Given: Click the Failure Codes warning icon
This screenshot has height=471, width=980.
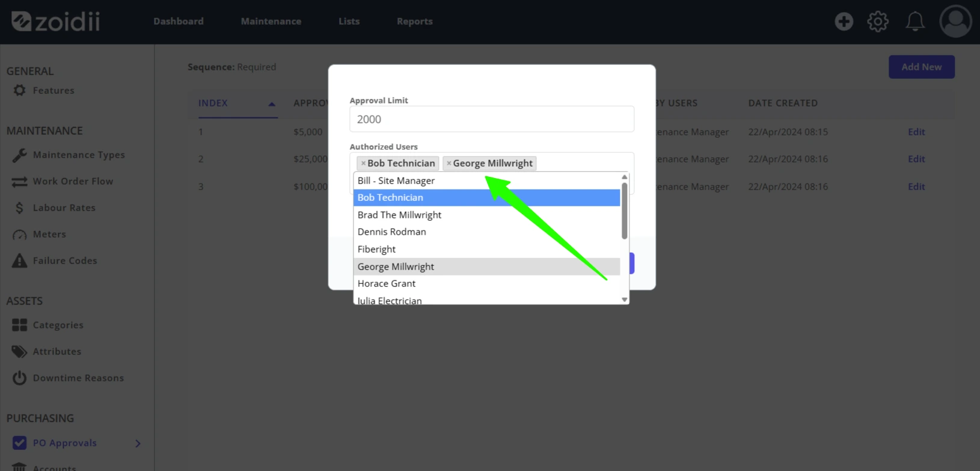Looking at the screenshot, I should pos(19,260).
